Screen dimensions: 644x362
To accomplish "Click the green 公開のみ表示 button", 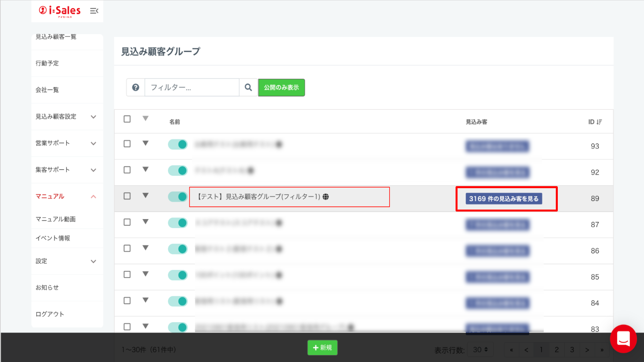I will [x=281, y=88].
